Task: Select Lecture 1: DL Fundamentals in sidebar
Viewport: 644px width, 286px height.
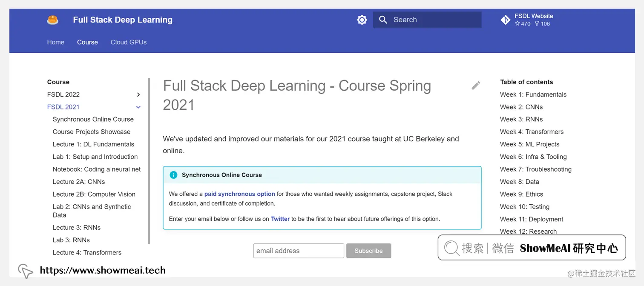Action: point(93,144)
